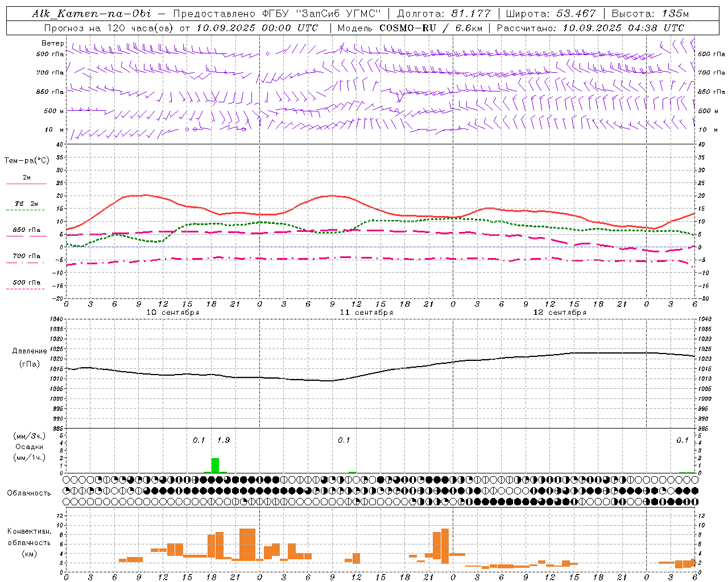Screen dimensions: 728x582
Task: Click the provider text ФГБУ "ЗапСиб УГМС"
Action: (322, 14)
